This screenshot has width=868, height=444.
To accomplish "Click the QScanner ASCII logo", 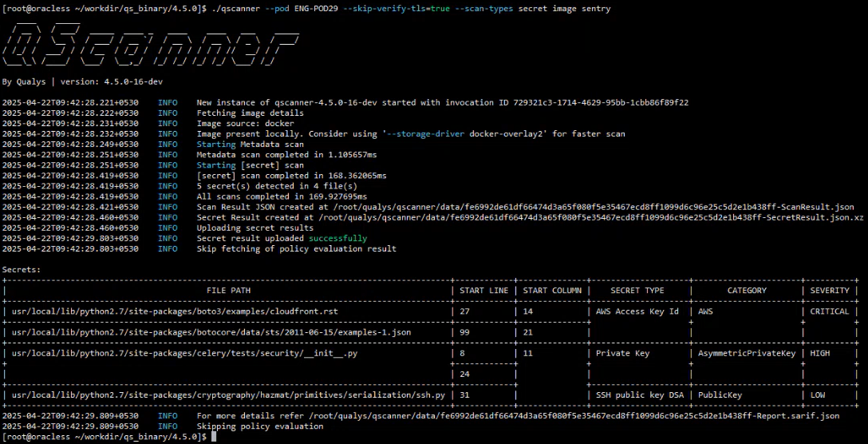I will coord(151,46).
